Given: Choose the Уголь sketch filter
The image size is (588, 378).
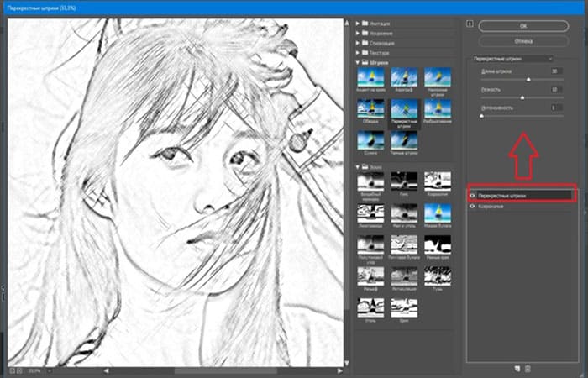Looking at the screenshot, I should [370, 308].
